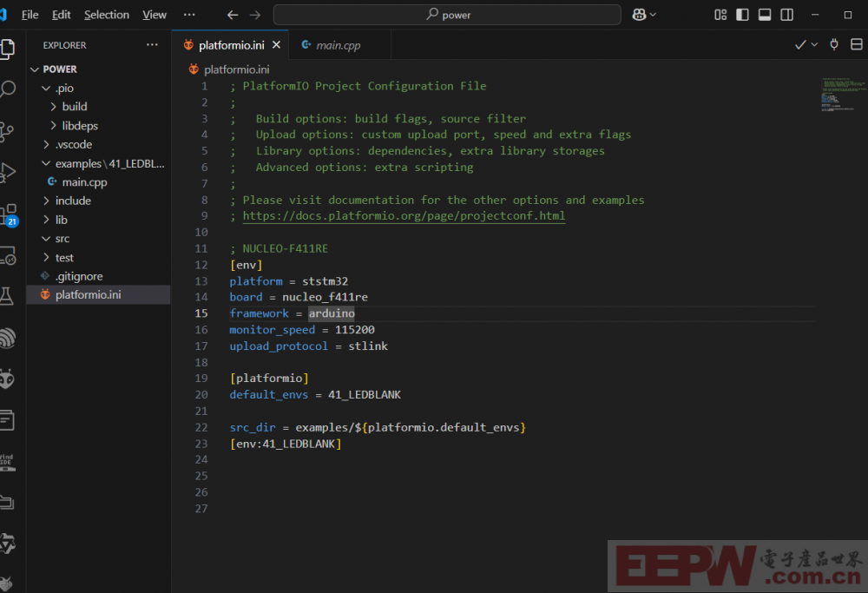
Task: Expand the build folder
Action: tap(99, 106)
